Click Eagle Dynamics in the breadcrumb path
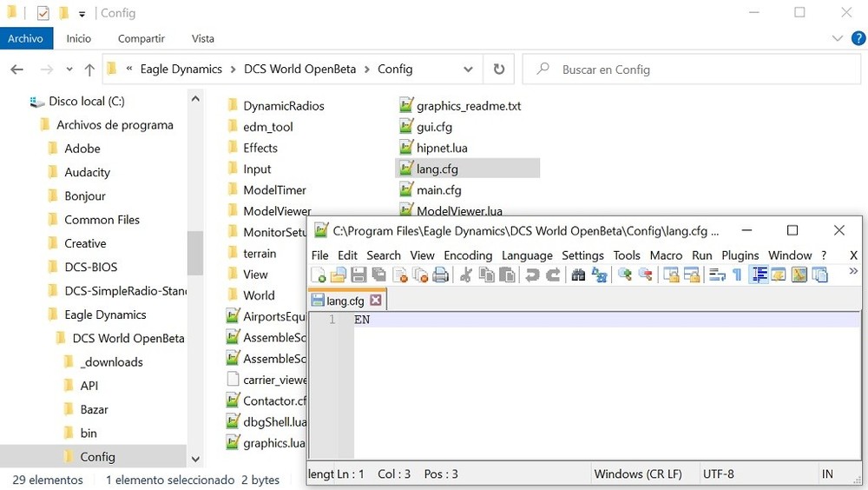 tap(181, 70)
